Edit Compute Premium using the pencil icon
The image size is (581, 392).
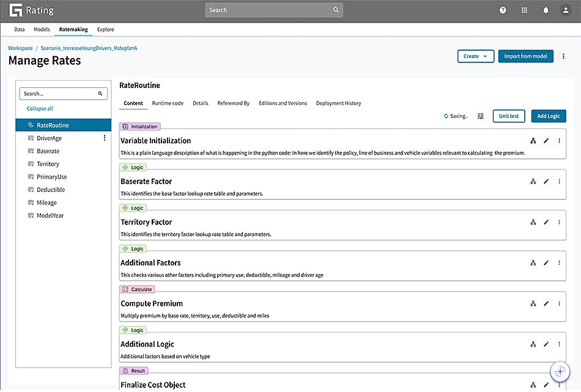(x=546, y=303)
